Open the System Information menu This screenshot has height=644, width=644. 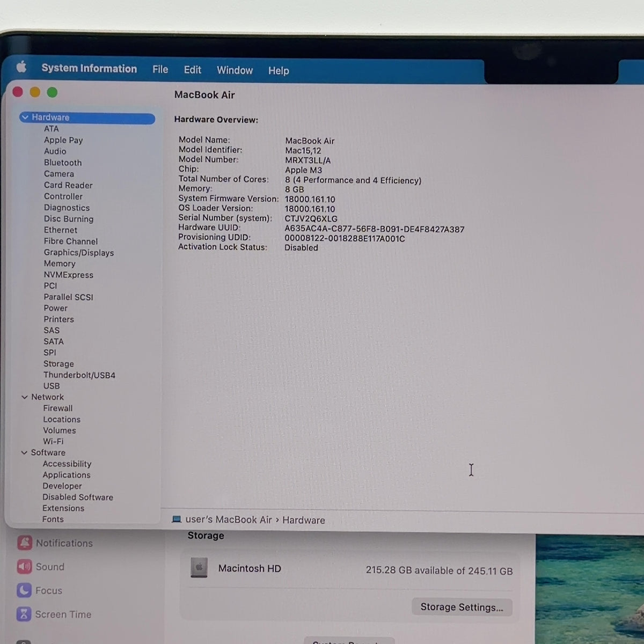[x=89, y=68]
